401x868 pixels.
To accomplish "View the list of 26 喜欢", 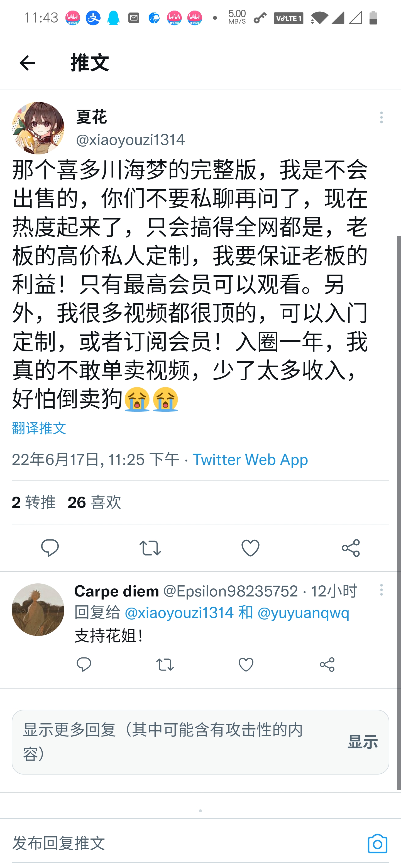I will 94,502.
